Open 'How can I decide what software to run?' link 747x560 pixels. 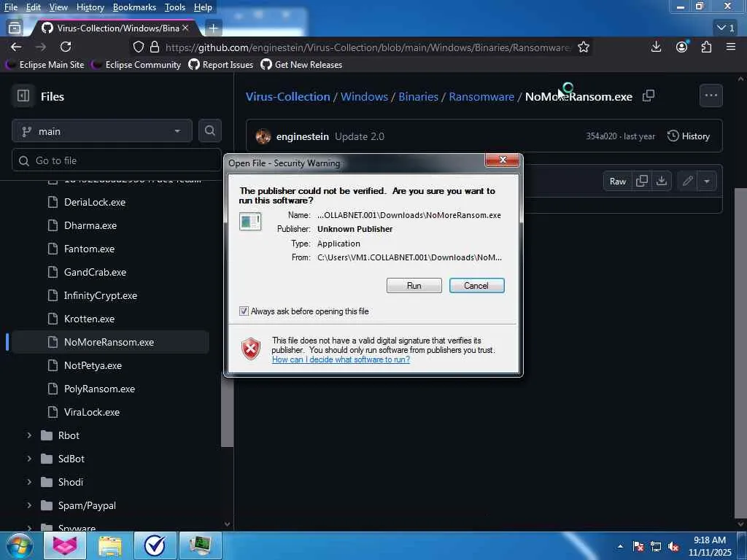tap(341, 359)
